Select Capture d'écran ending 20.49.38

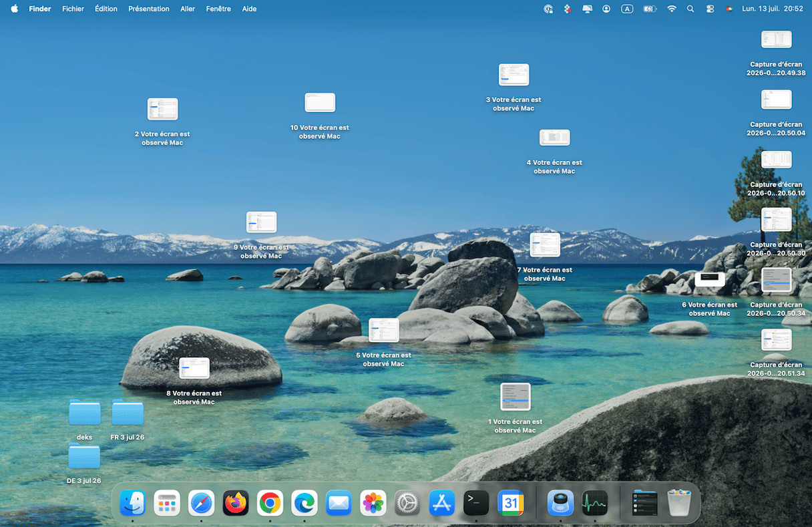(777, 39)
